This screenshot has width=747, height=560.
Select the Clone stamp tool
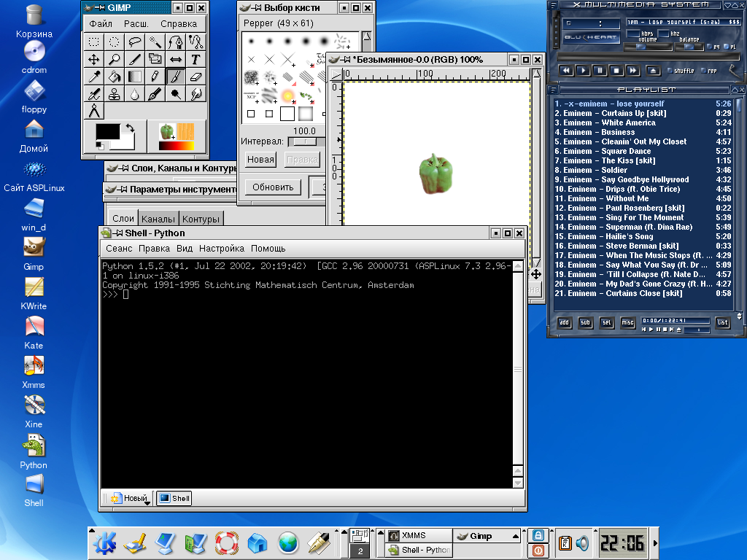coord(115,94)
